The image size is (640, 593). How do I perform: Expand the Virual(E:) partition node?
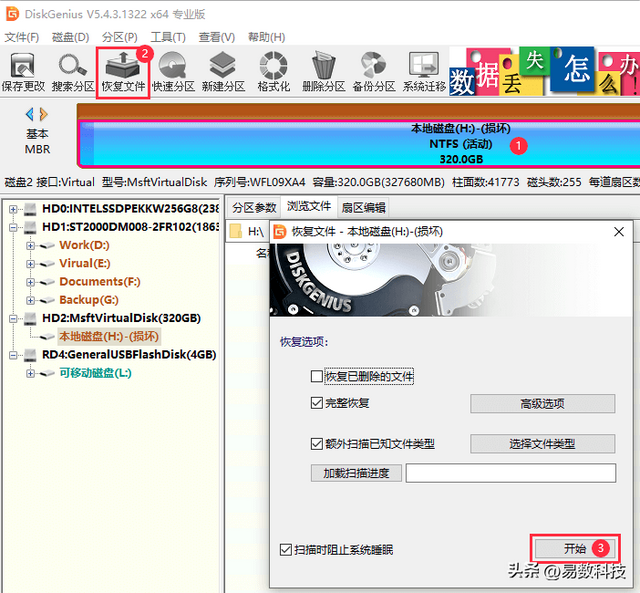tap(30, 264)
